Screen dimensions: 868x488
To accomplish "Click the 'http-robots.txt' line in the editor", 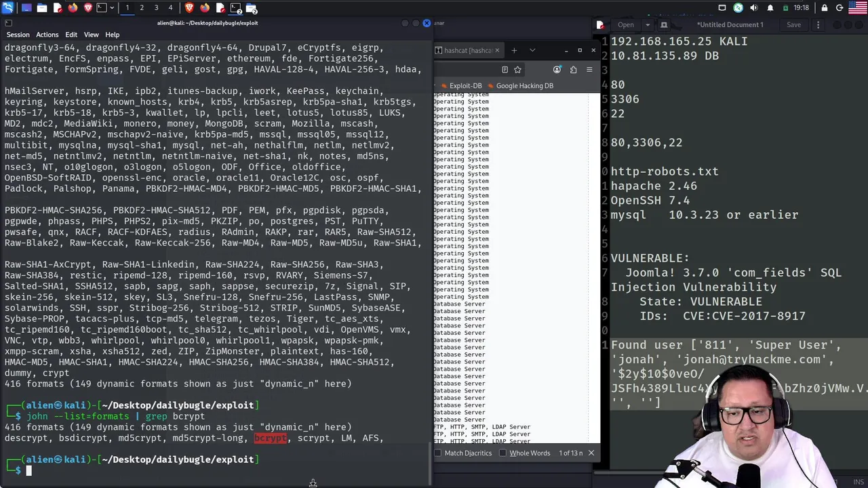I will [665, 171].
